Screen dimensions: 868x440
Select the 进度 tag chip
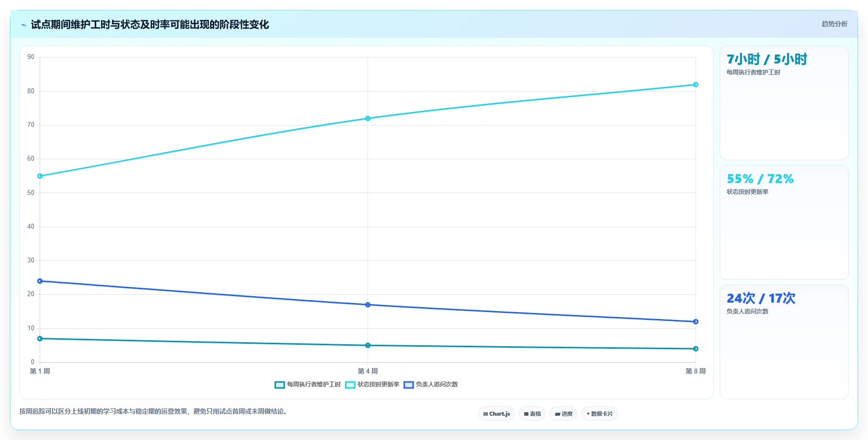pyautogui.click(x=563, y=414)
